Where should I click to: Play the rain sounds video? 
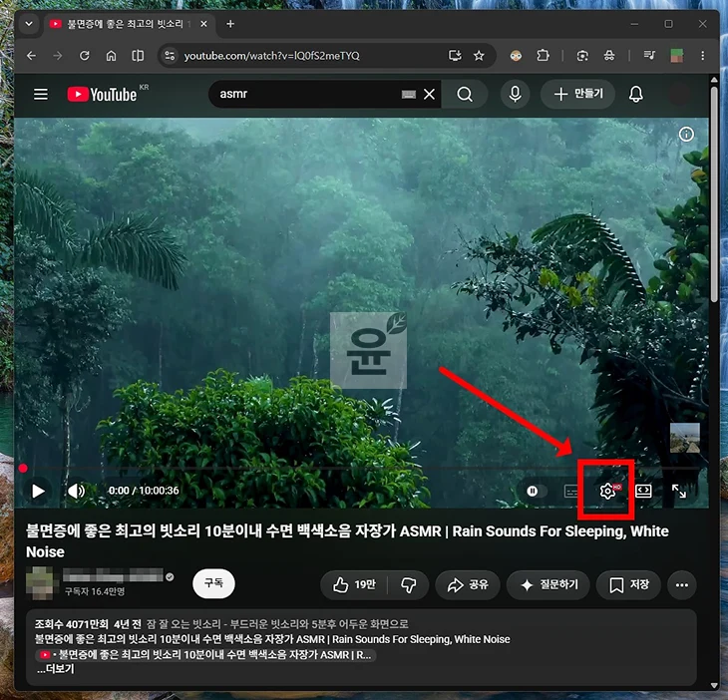tap(38, 491)
